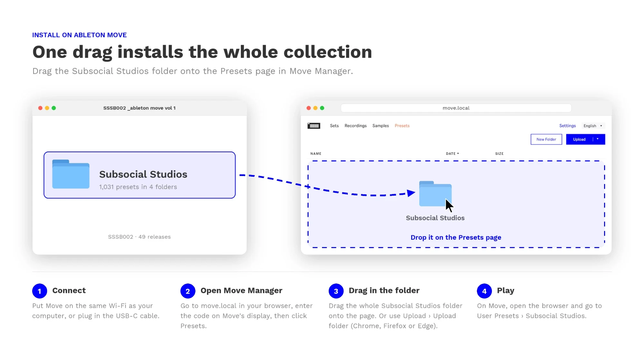Click the 'INSTALL ON ABLETON MOVE' label
The height and width of the screenshot is (362, 644).
[80, 35]
